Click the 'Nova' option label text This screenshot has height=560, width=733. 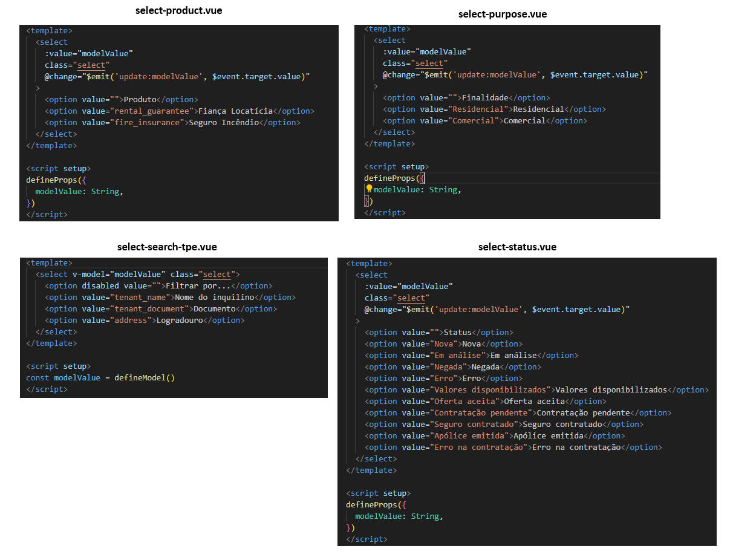click(x=471, y=344)
